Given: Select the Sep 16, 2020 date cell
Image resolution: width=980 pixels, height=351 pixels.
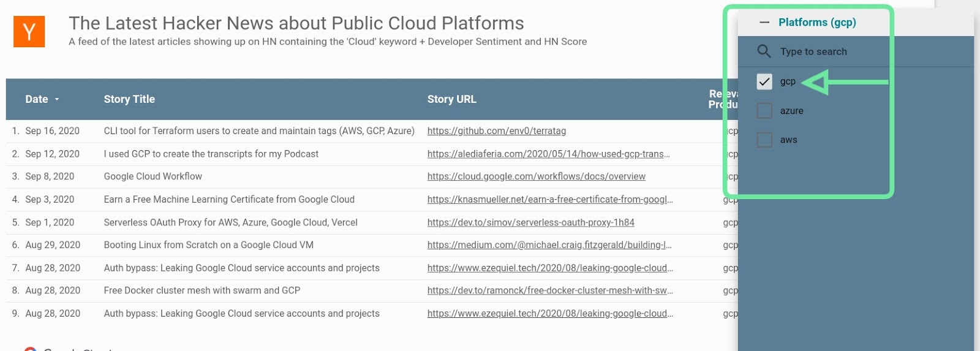Looking at the screenshot, I should click(x=53, y=131).
